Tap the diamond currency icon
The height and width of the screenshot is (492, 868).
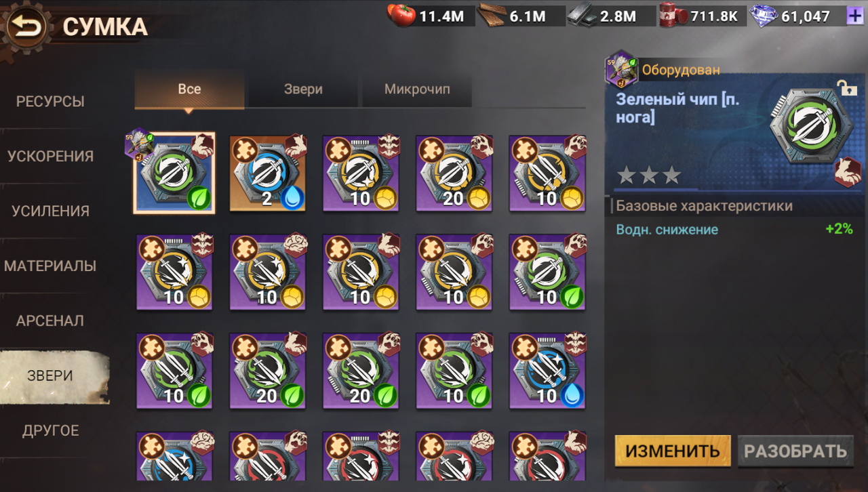pos(764,16)
